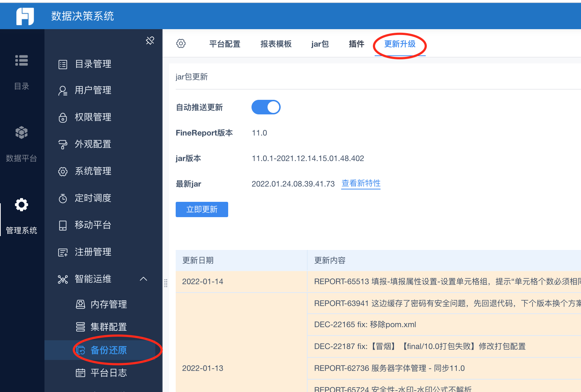
Task: Click the 移动平台 tablet icon
Action: pyautogui.click(x=63, y=226)
